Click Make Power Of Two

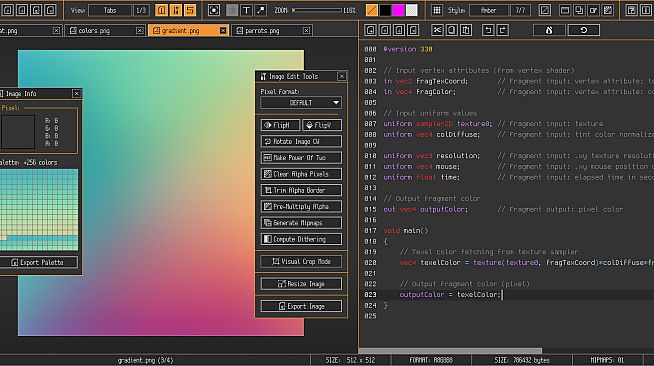301,158
